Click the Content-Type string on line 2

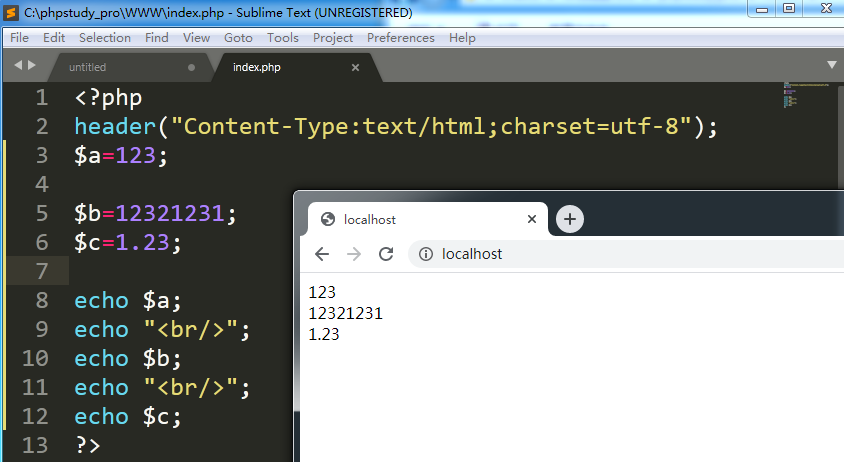(x=431, y=127)
